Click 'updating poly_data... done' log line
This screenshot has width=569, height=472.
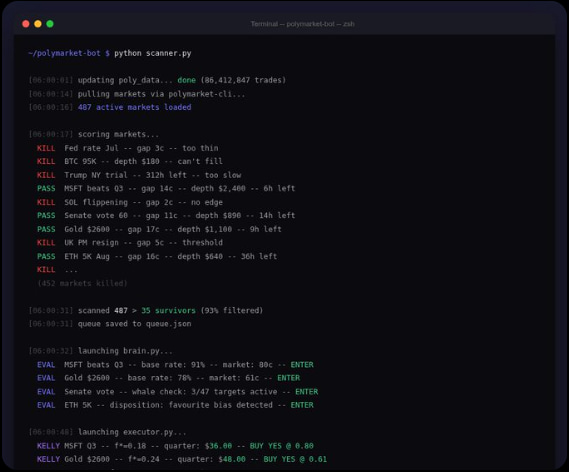pos(157,80)
